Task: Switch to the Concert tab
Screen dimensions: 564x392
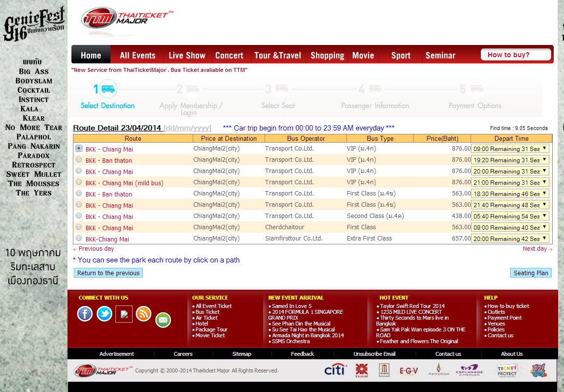Action: [x=229, y=55]
